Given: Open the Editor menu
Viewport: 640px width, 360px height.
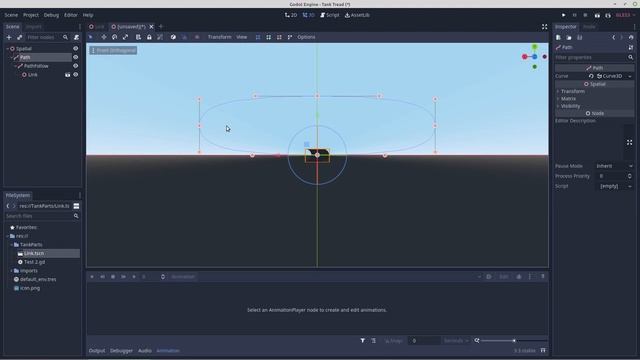Looking at the screenshot, I should tap(71, 15).
